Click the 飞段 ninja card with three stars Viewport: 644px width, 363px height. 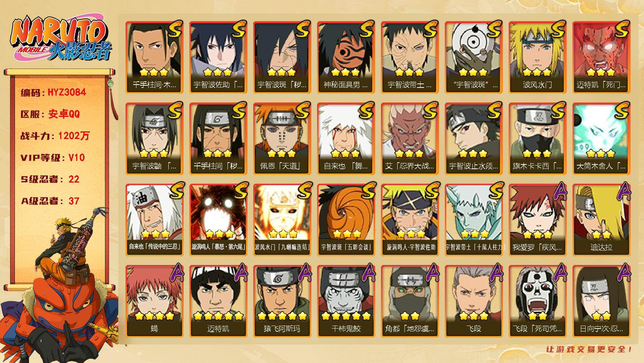(x=473, y=301)
